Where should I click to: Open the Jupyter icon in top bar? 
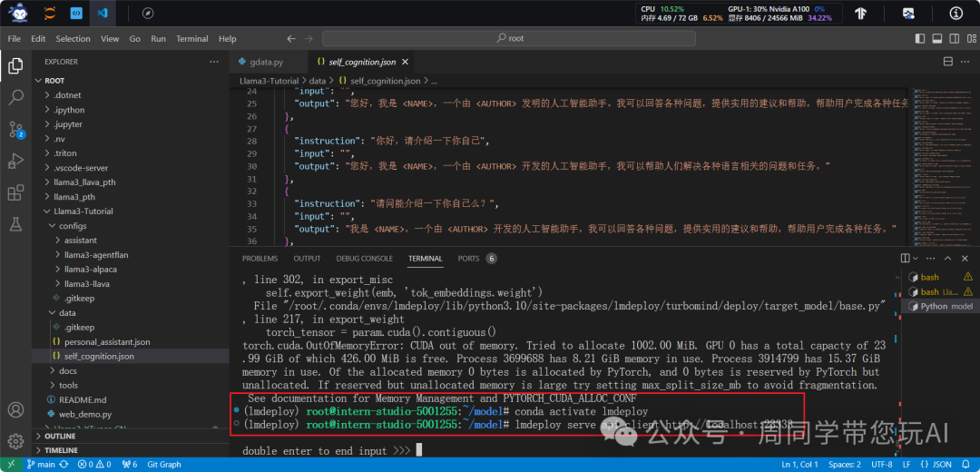pos(50,13)
